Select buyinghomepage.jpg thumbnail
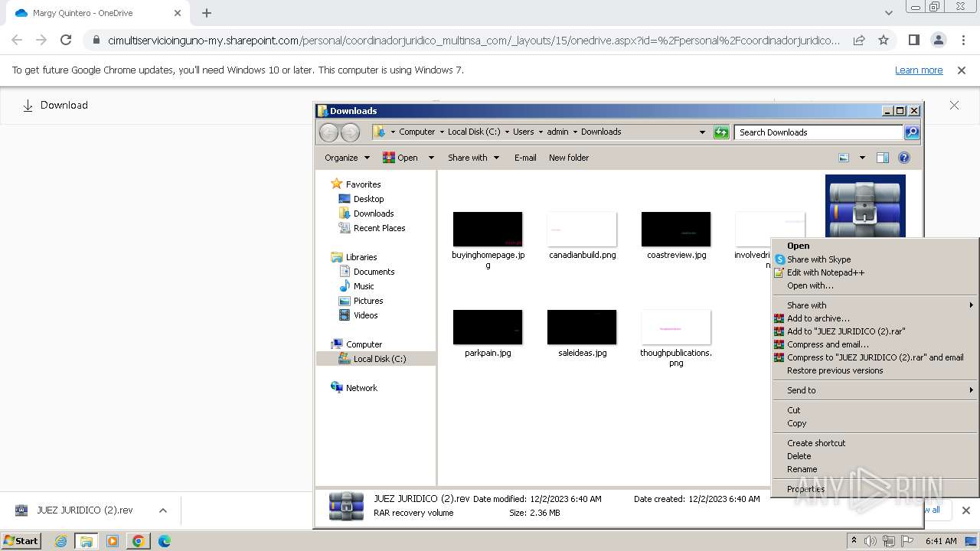 click(x=488, y=230)
